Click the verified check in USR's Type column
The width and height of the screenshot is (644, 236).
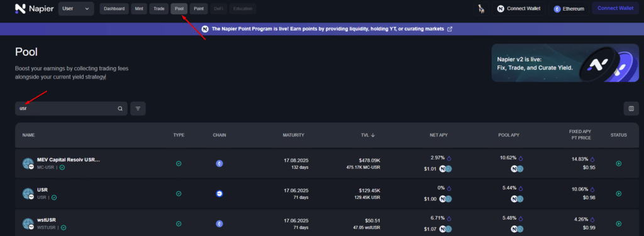point(179,194)
